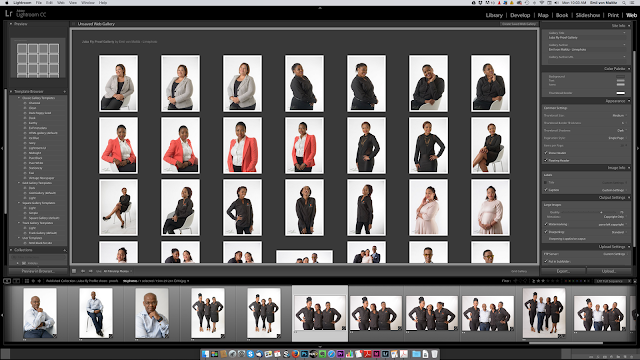Click the filmstrip horizontal scrollbar
This screenshot has width=640, height=360.
click(566, 343)
